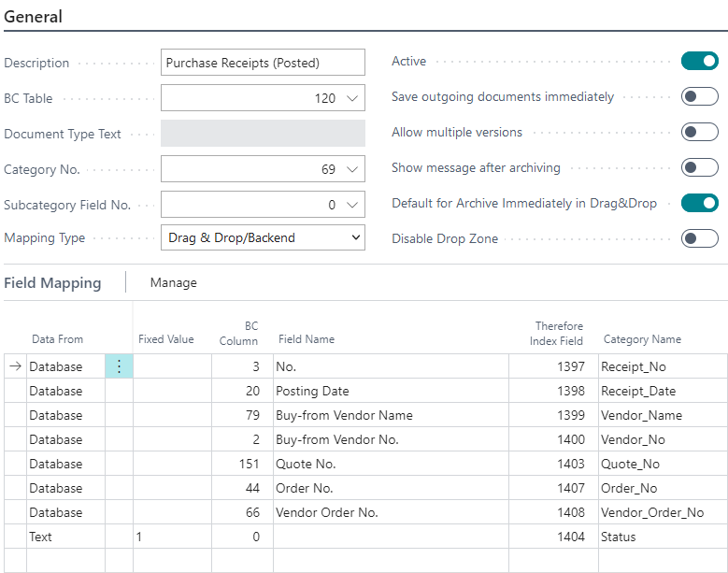Click the Field Mapping section header
Screen dimensions: 728x573
pyautogui.click(x=52, y=282)
